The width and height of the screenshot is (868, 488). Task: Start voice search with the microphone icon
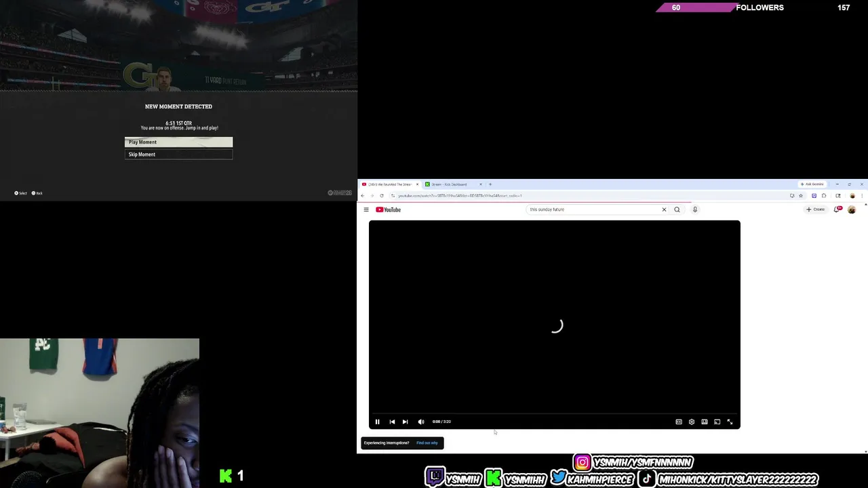(x=695, y=209)
